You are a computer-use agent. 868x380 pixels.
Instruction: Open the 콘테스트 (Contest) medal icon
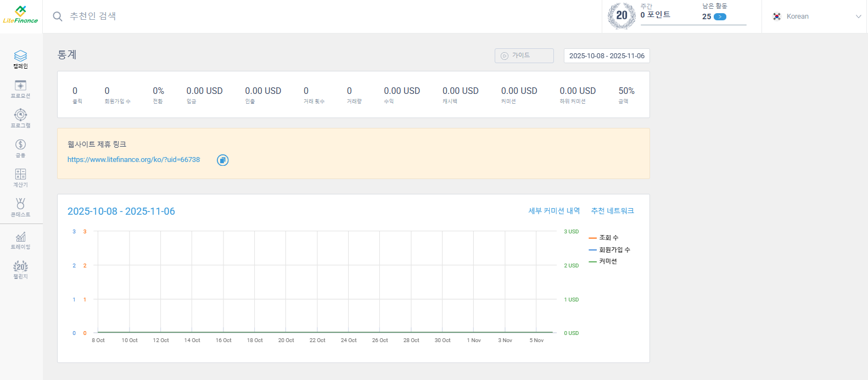(x=20, y=208)
